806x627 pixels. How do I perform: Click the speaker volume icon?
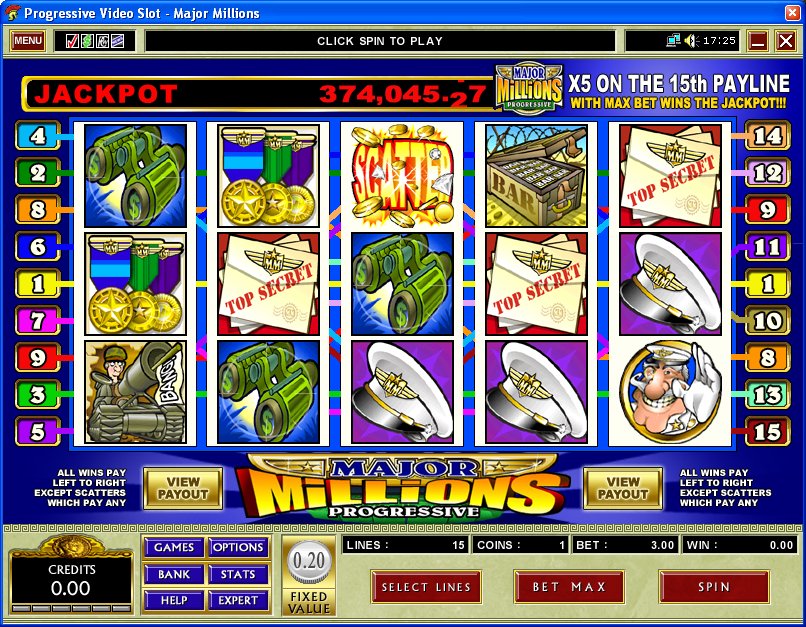coord(691,41)
